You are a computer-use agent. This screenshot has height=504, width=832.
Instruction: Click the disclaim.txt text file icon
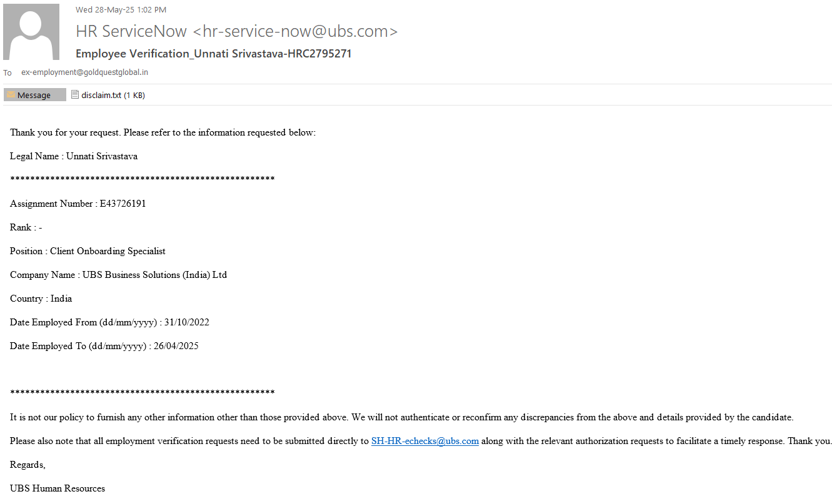[x=75, y=95]
